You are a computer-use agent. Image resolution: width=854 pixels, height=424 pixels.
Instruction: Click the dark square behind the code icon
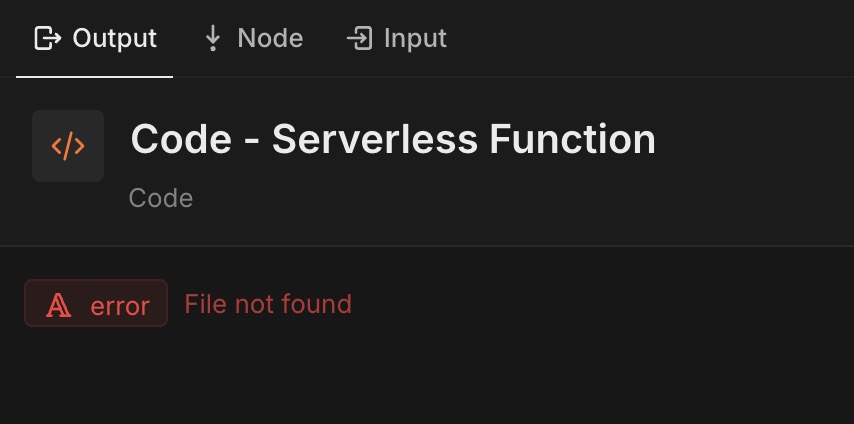(x=68, y=146)
